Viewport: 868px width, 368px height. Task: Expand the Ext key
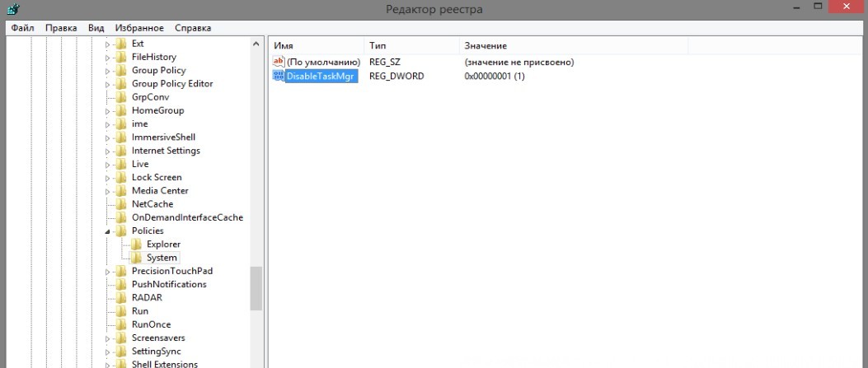[x=108, y=44]
